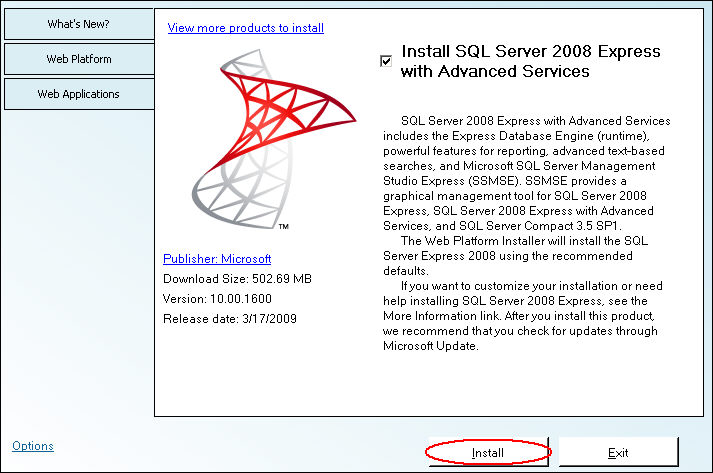This screenshot has width=713, height=473.
Task: Open the Publisher: Microsoft link
Action: (216, 258)
